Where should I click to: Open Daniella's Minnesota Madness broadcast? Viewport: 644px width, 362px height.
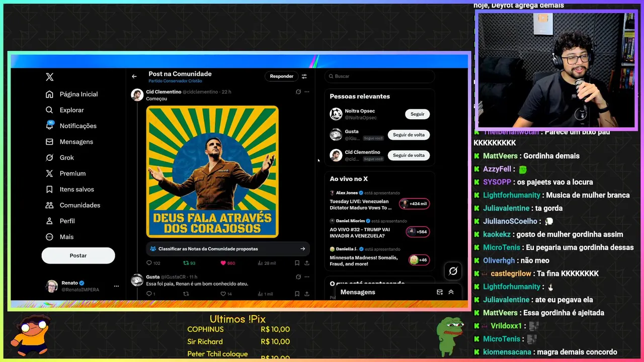pyautogui.click(x=364, y=261)
